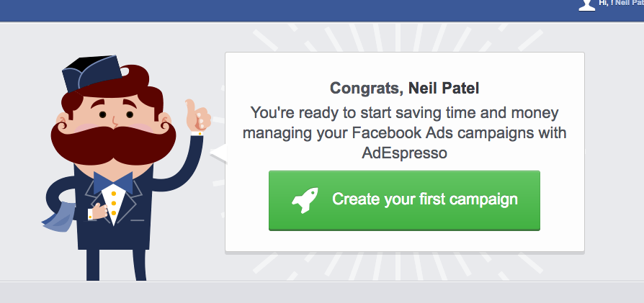Click the "Create your first campaign" label
The width and height of the screenshot is (644, 303).
coord(424,199)
